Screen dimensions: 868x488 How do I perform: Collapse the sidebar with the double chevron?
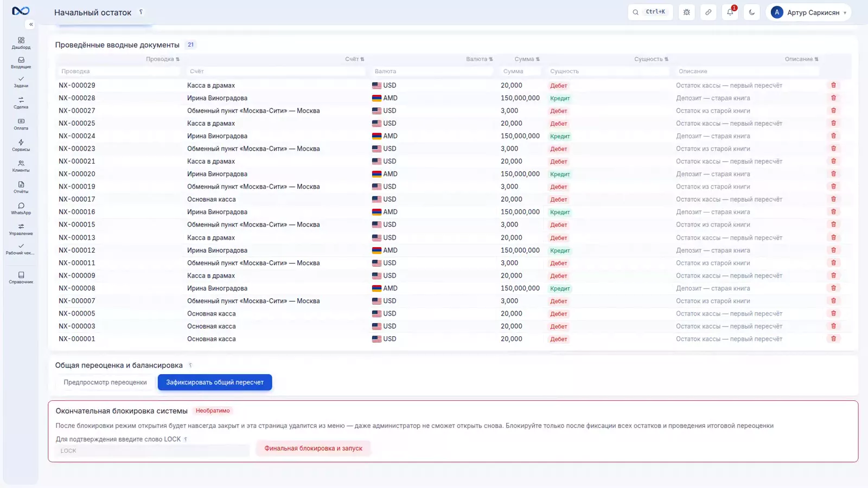[31, 24]
